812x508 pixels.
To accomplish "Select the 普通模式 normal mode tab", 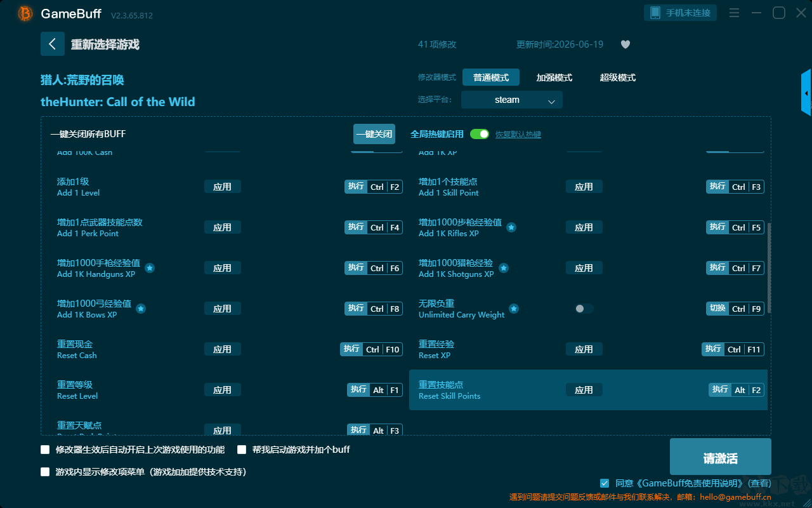I will pos(491,77).
